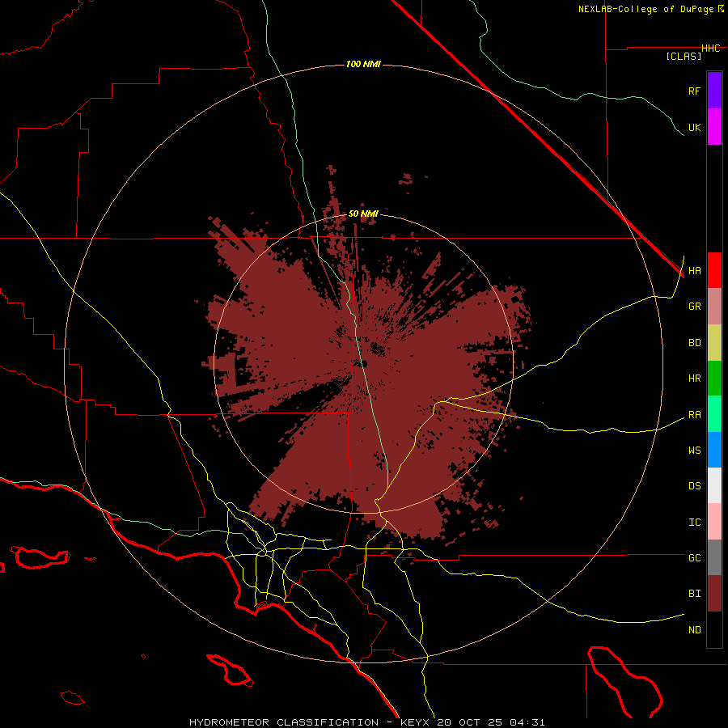Click the radar site center dot
The image size is (728, 728).
(363, 363)
